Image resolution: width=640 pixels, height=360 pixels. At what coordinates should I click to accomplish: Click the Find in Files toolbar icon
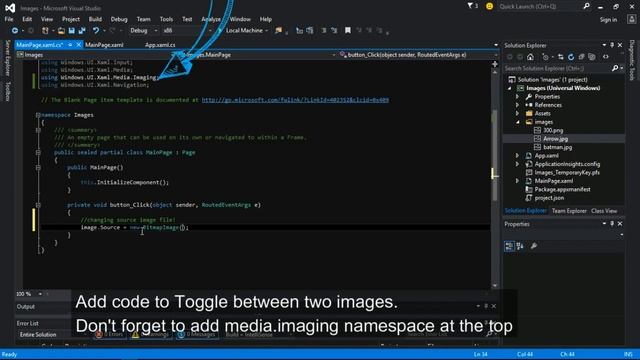(x=278, y=31)
